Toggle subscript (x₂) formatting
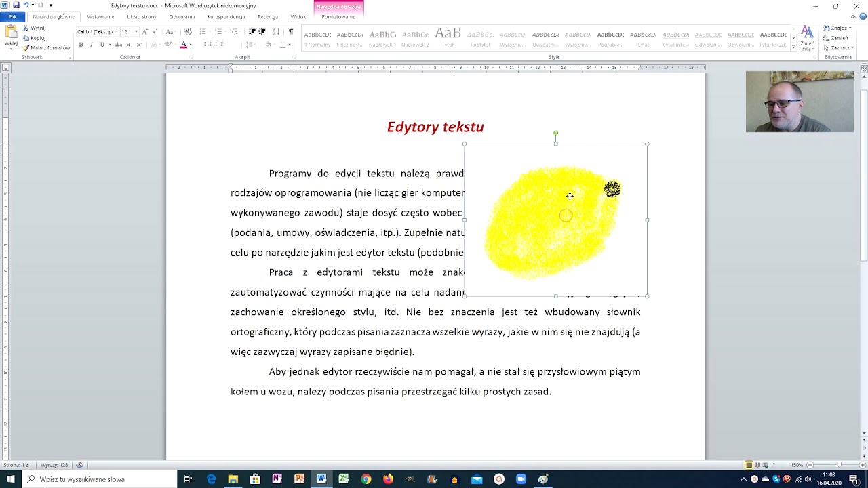Image resolution: width=868 pixels, height=488 pixels. click(129, 45)
